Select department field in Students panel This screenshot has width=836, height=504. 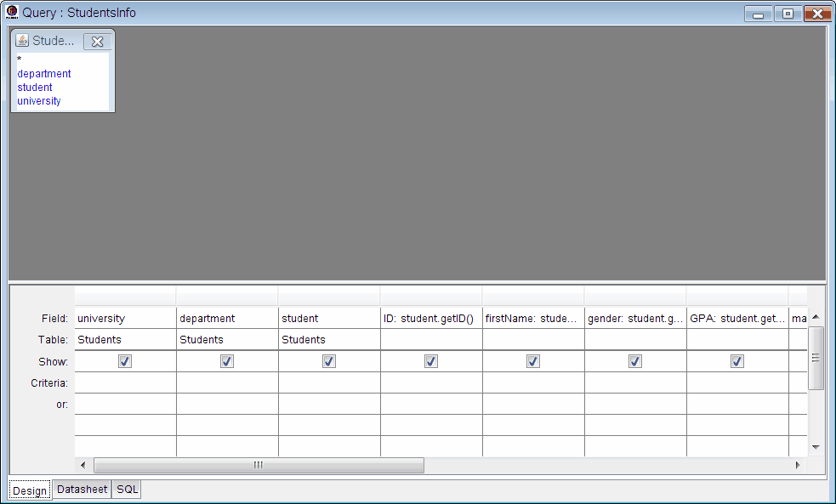[x=44, y=74]
